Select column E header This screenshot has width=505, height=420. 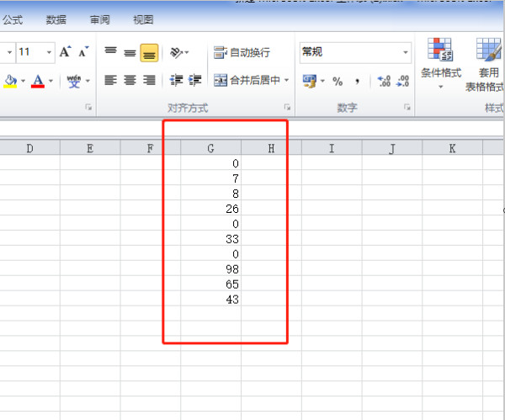(90, 148)
